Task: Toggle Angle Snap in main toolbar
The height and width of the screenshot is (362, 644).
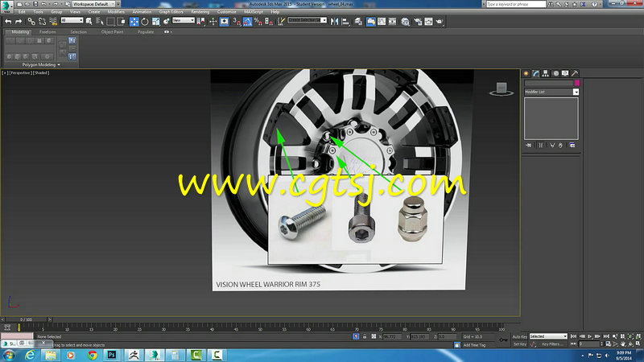Action: [247, 22]
